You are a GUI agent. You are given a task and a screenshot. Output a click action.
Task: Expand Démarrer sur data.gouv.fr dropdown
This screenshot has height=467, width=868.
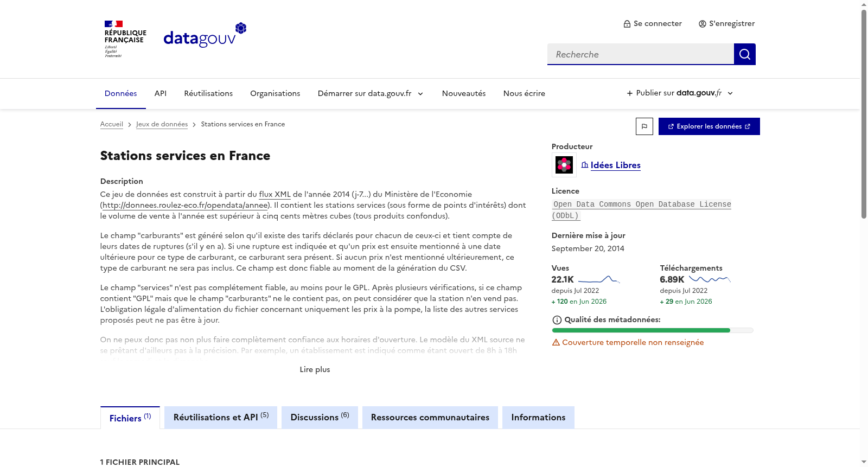[x=371, y=93]
